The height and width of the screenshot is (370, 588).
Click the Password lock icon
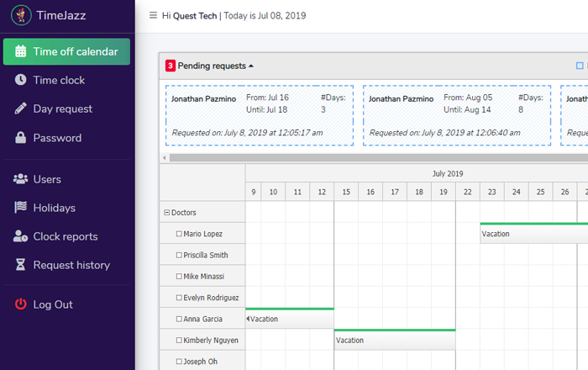(x=20, y=138)
